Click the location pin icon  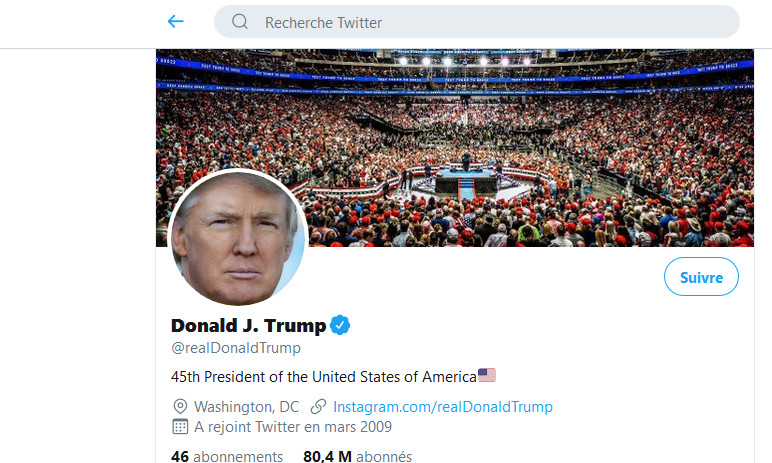180,406
